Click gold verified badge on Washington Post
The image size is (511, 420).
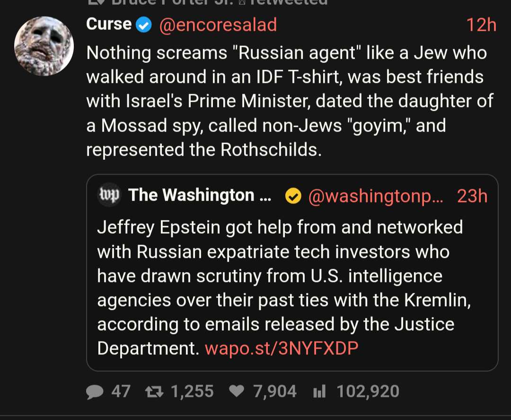(293, 196)
